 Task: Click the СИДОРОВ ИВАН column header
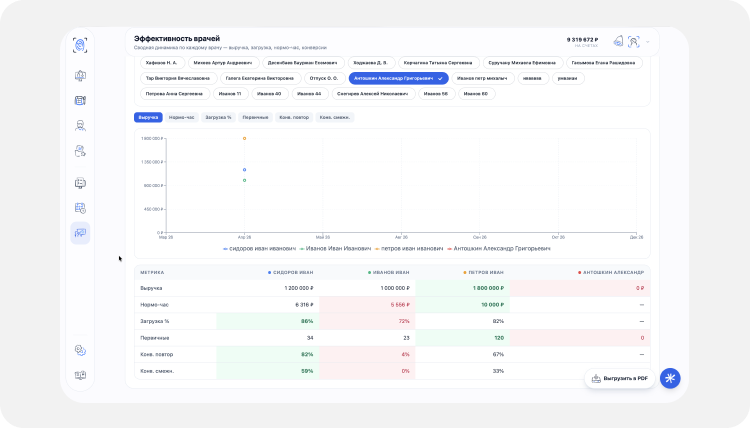pyautogui.click(x=290, y=273)
